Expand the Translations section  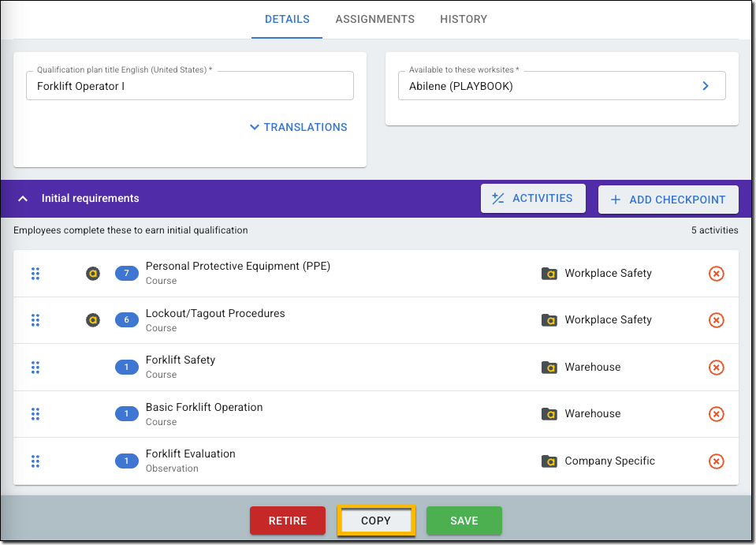click(x=298, y=127)
